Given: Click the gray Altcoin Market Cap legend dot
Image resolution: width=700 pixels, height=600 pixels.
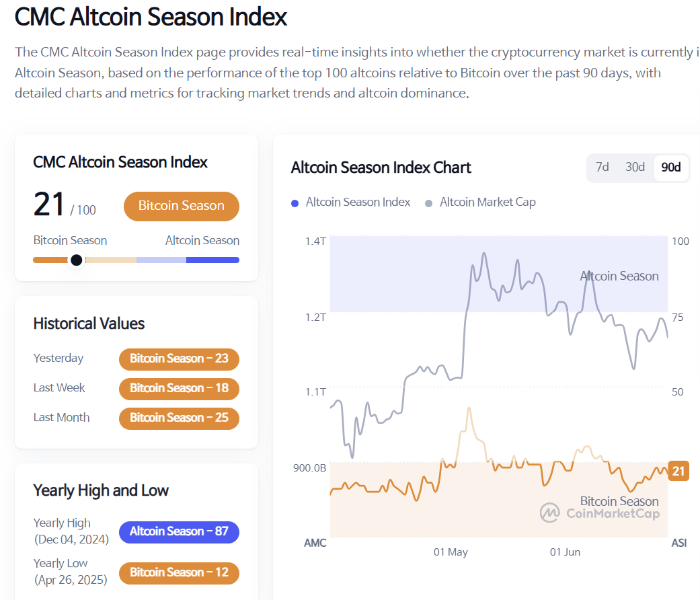Looking at the screenshot, I should coord(429,202).
